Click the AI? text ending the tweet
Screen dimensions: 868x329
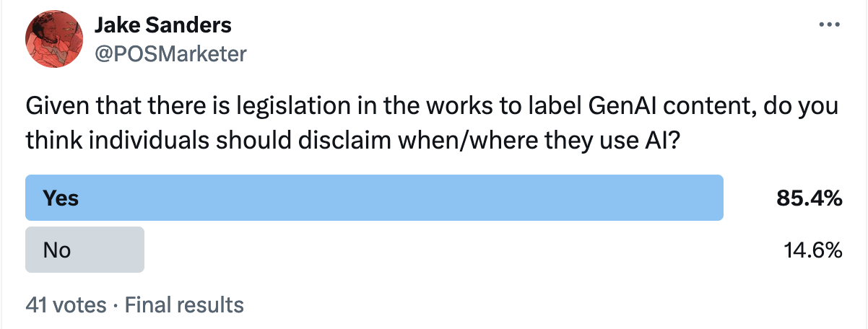click(660, 139)
